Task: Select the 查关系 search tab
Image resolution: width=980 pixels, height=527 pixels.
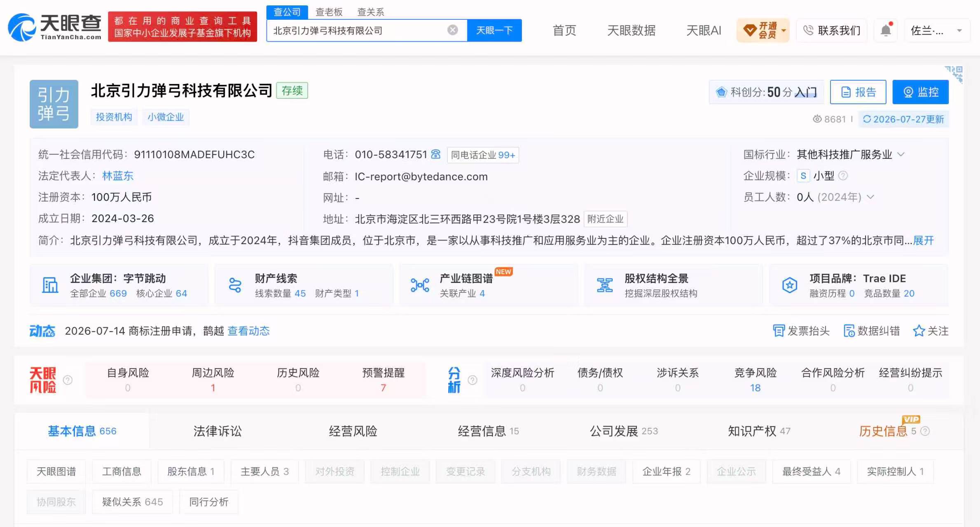Action: point(371,12)
